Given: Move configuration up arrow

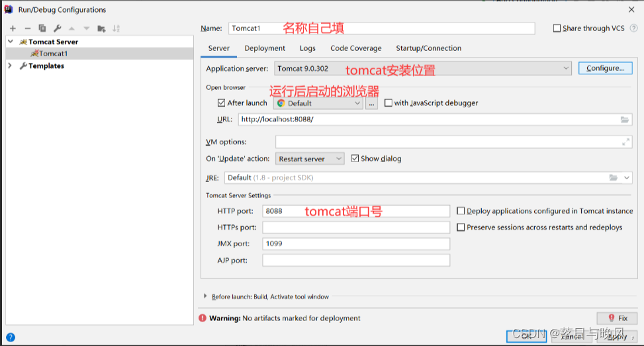Looking at the screenshot, I should (x=72, y=28).
